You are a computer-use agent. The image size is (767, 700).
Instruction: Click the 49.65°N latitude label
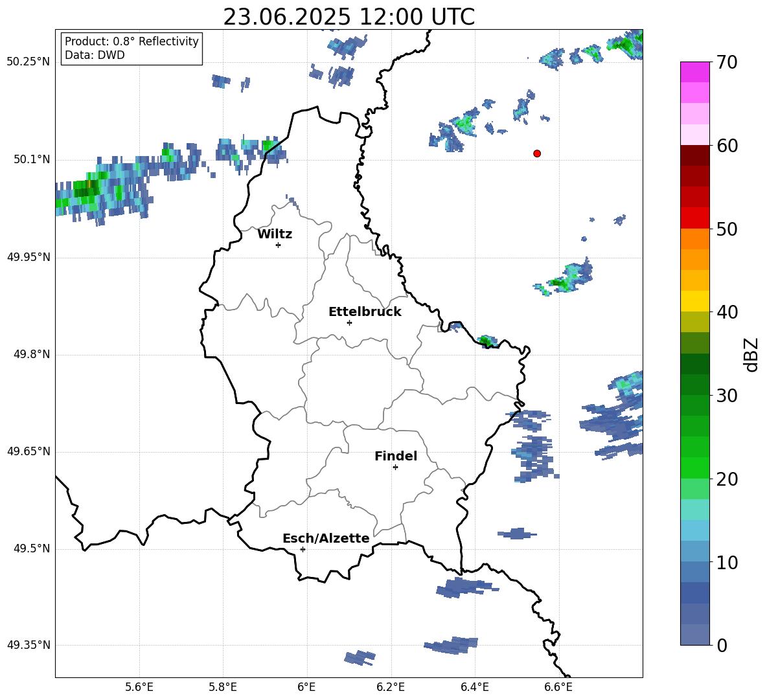click(x=29, y=451)
